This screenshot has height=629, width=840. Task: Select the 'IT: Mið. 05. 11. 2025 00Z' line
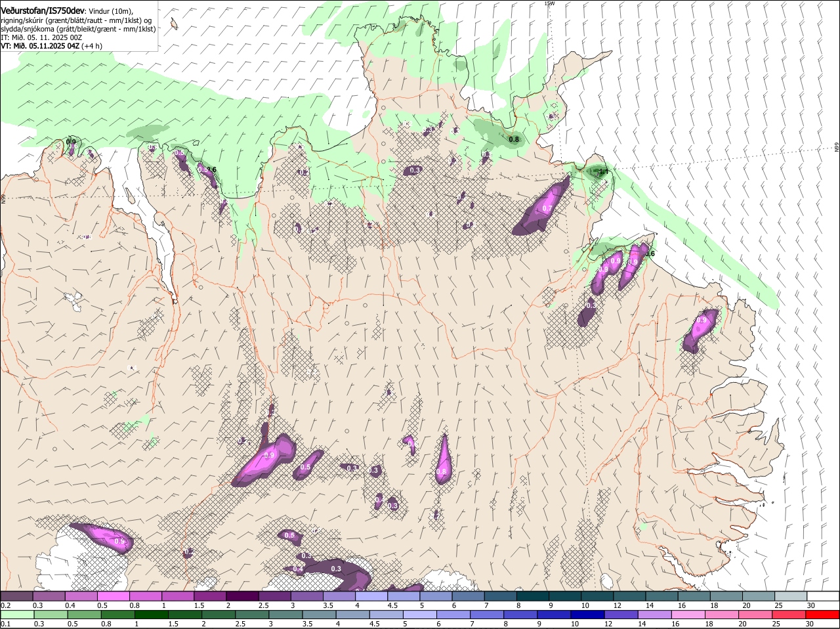41,37
